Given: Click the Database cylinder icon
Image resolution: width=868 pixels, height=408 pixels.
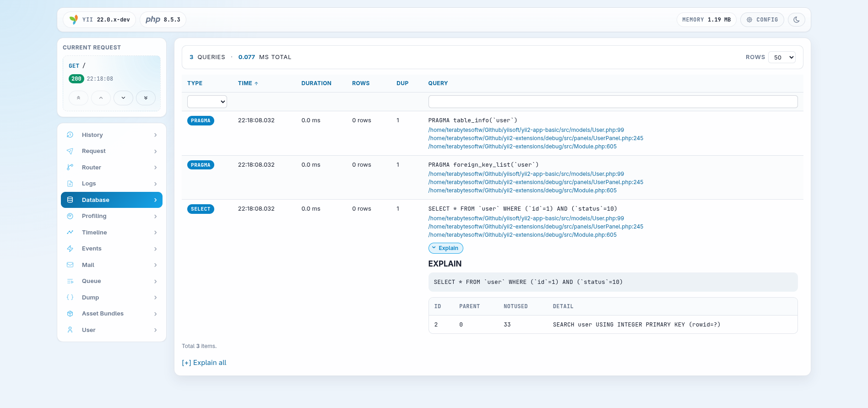Looking at the screenshot, I should tap(70, 200).
